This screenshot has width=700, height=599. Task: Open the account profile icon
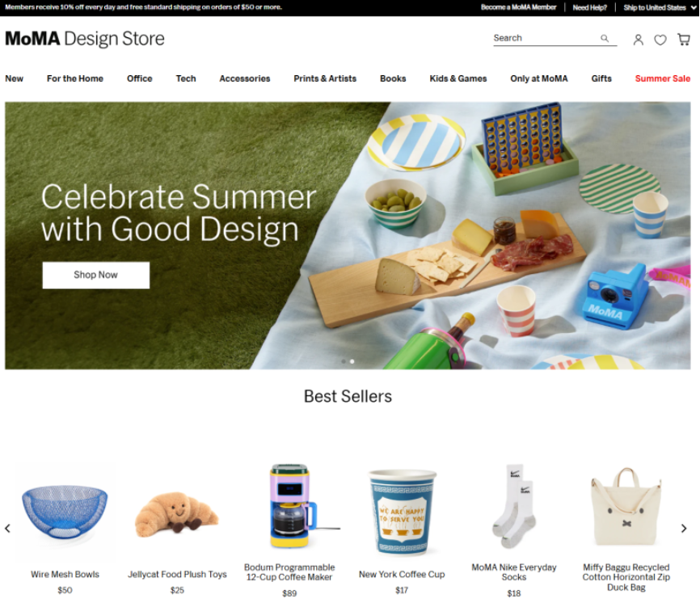pyautogui.click(x=638, y=40)
